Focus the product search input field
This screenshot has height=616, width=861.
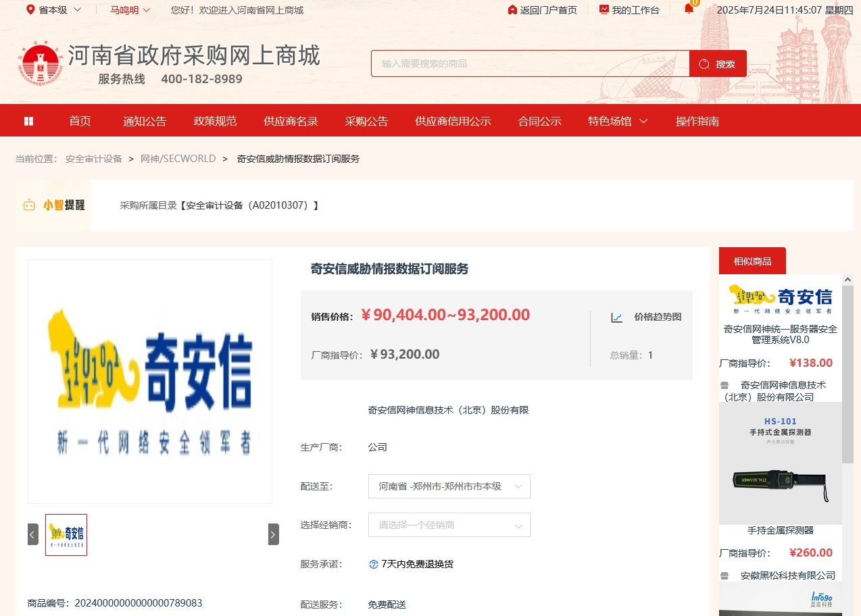tap(531, 63)
